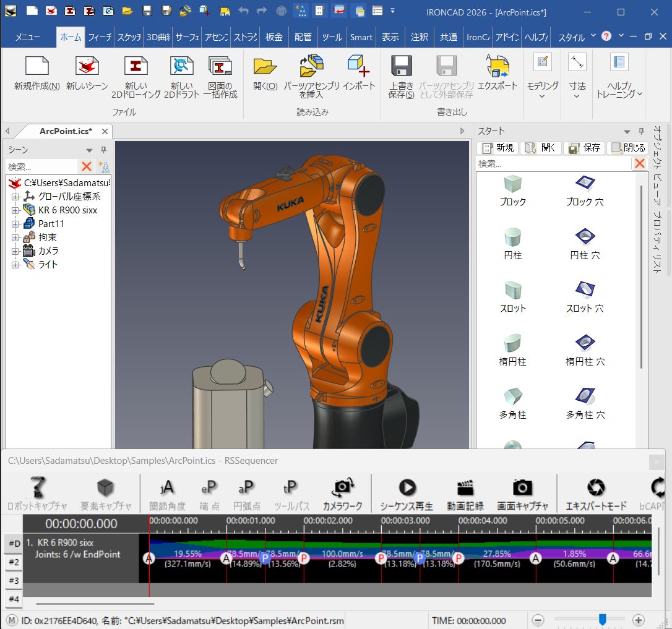Open the シーン panel dropdown arrow
Screen dimensions: 672x629
89,150
